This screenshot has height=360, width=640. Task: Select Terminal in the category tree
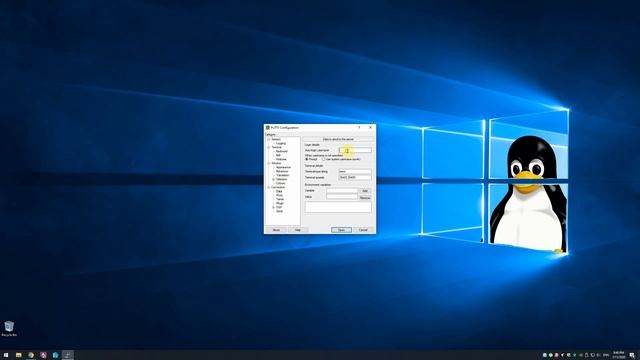pos(277,147)
